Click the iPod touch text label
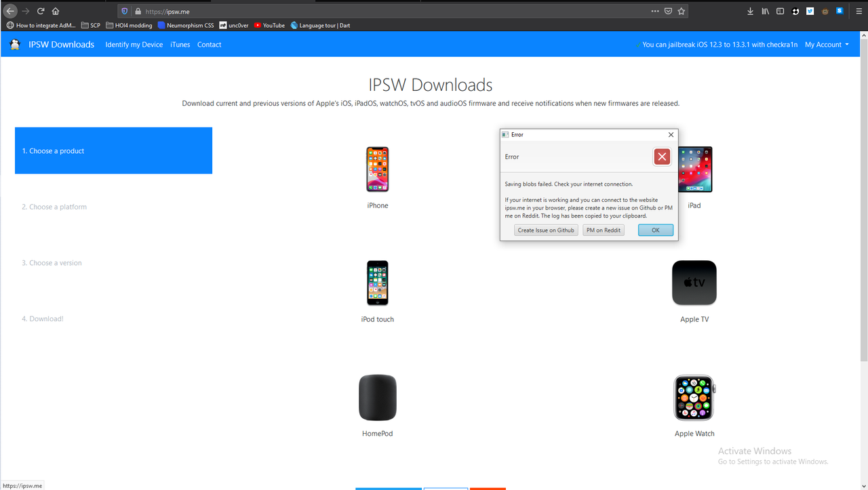The image size is (868, 490). [378, 319]
